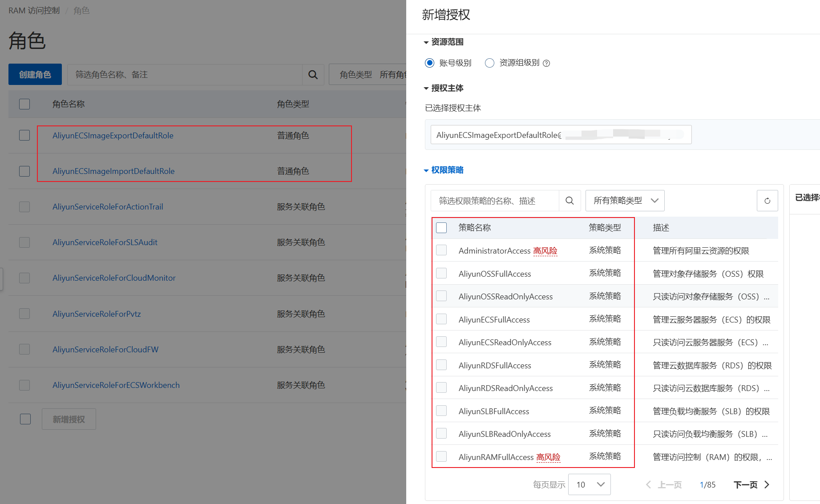Open the AliyunServiceRoleForActionTrail link
Viewport: 820px width, 504px height.
tap(108, 207)
